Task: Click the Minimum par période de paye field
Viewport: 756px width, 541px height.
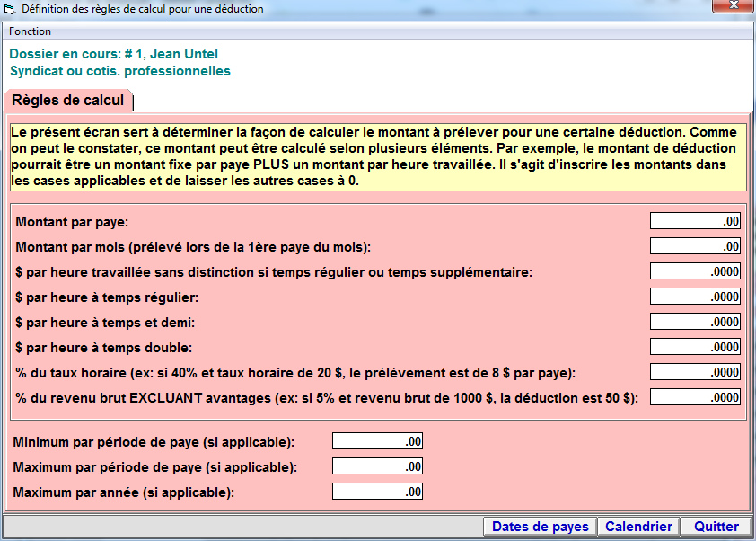Action: point(377,441)
